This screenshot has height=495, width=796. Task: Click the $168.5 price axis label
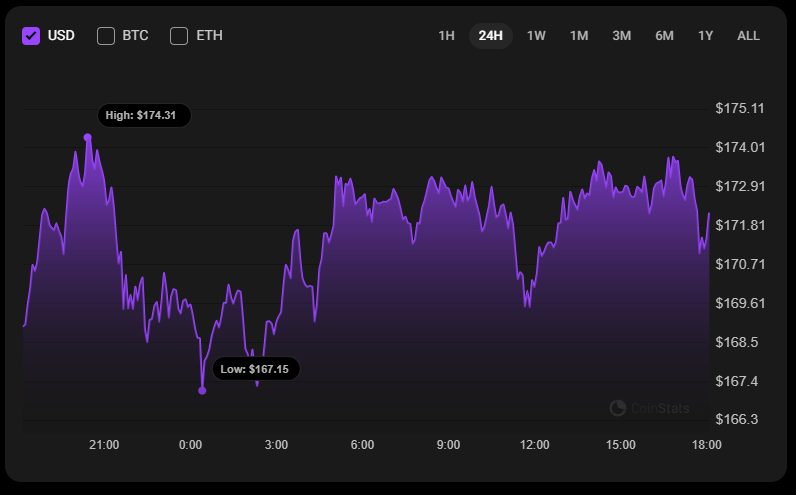[x=737, y=342]
